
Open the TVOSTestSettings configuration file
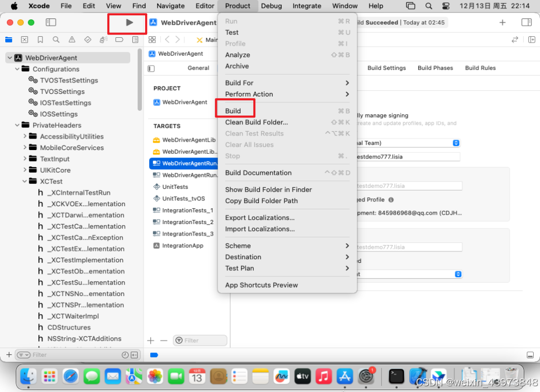click(x=69, y=80)
